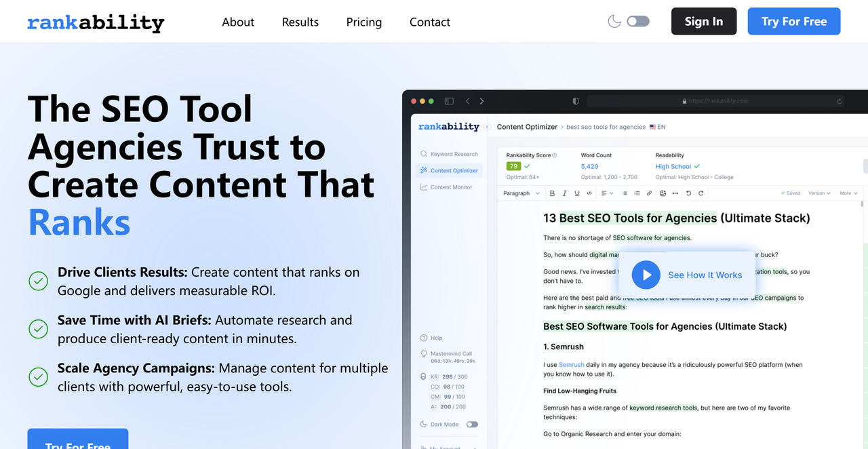Open the About page
This screenshot has width=868, height=449.
(238, 22)
